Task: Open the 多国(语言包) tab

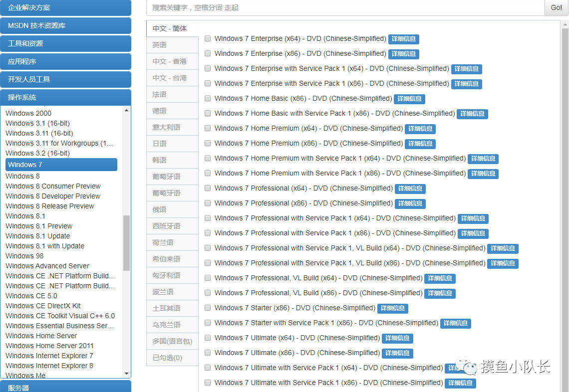Action: [x=172, y=341]
